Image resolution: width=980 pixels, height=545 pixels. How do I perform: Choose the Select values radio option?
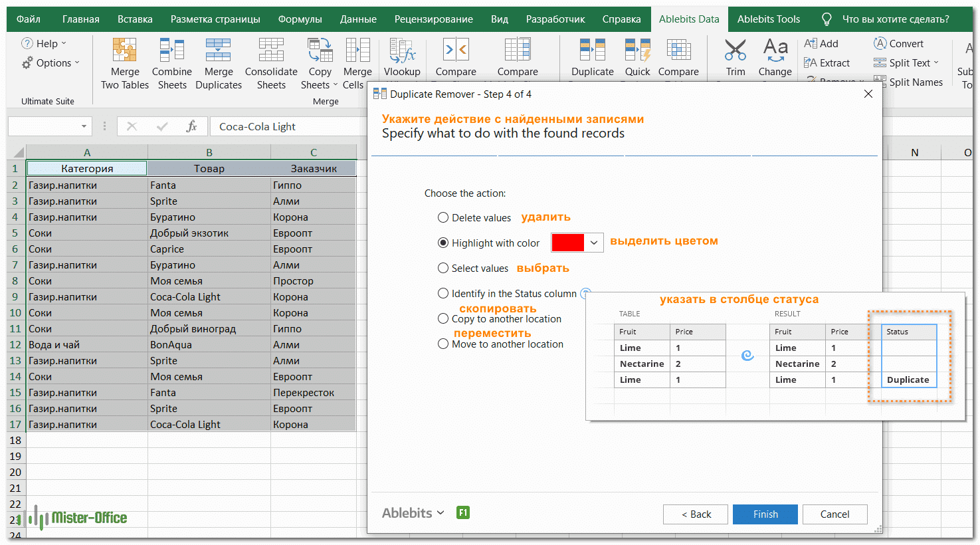443,269
